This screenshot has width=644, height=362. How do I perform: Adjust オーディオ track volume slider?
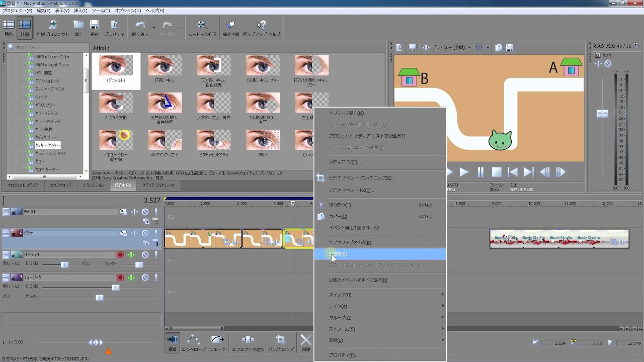pos(64,265)
